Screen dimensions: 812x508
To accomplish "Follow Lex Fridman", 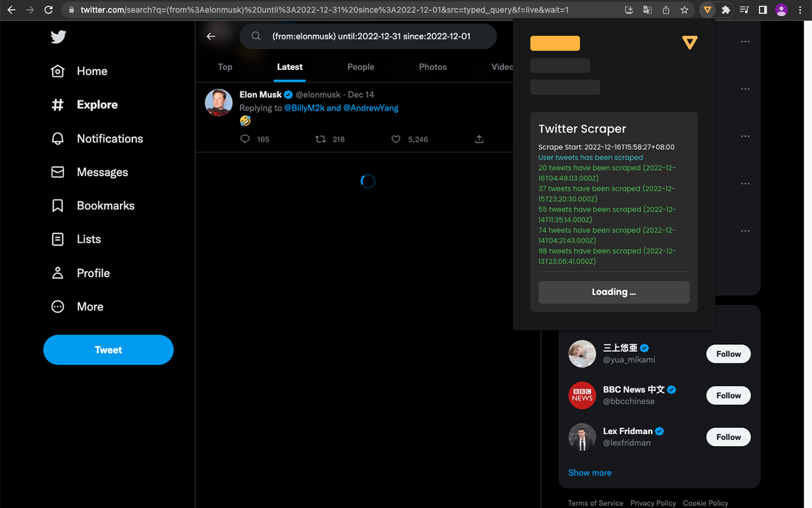I will tap(728, 437).
